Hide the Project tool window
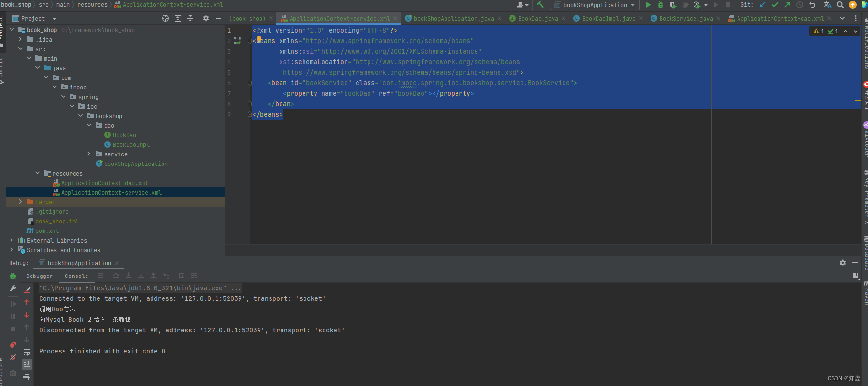Screen dimensions: 868x386 [x=218, y=18]
